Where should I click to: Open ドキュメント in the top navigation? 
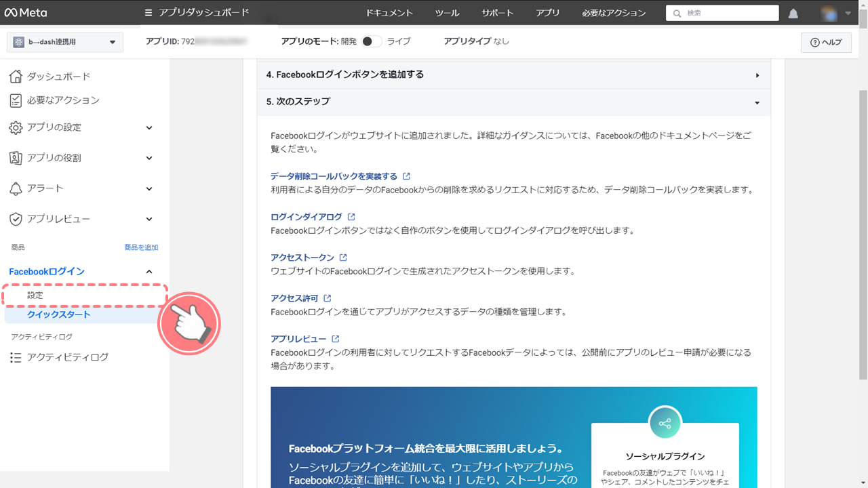pyautogui.click(x=389, y=13)
